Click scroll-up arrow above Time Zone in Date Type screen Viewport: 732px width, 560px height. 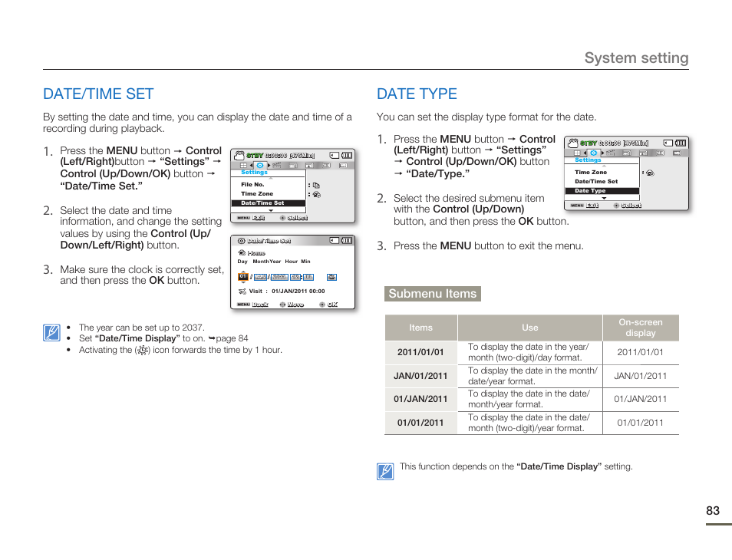pyautogui.click(x=604, y=166)
